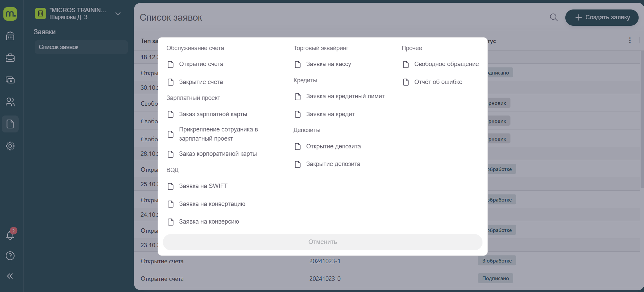This screenshot has height=292, width=644.
Task: Open notifications bell with badge
Action: 10,235
